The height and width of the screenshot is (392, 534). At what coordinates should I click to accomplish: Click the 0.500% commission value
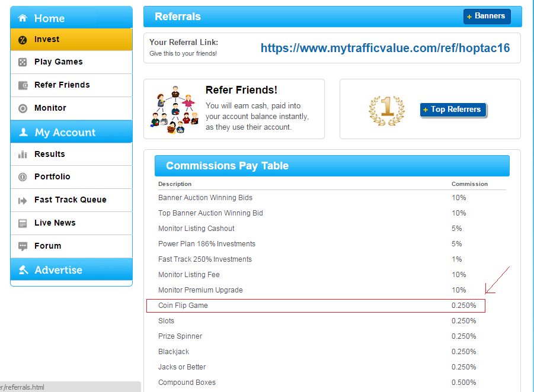point(464,383)
